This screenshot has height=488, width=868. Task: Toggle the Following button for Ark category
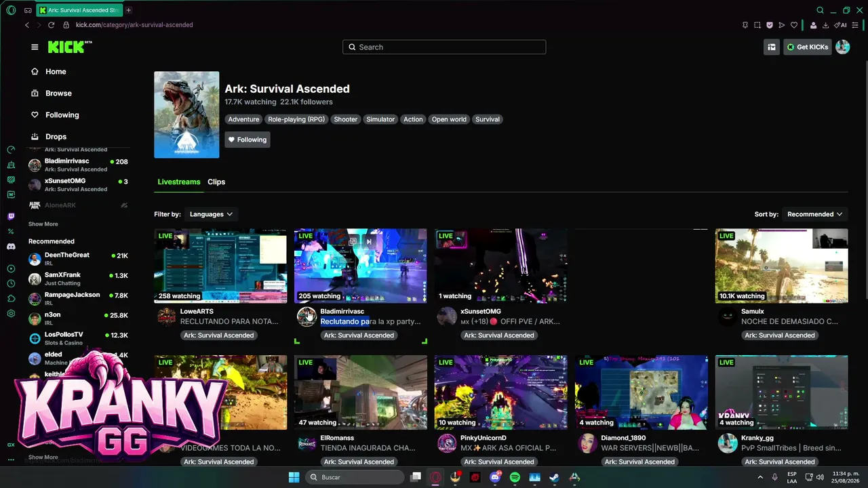[248, 140]
